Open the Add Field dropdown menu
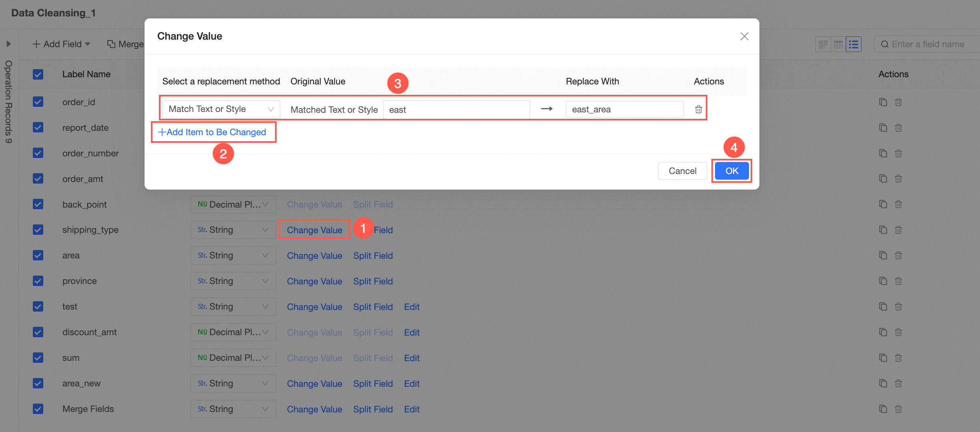 pyautogui.click(x=61, y=44)
